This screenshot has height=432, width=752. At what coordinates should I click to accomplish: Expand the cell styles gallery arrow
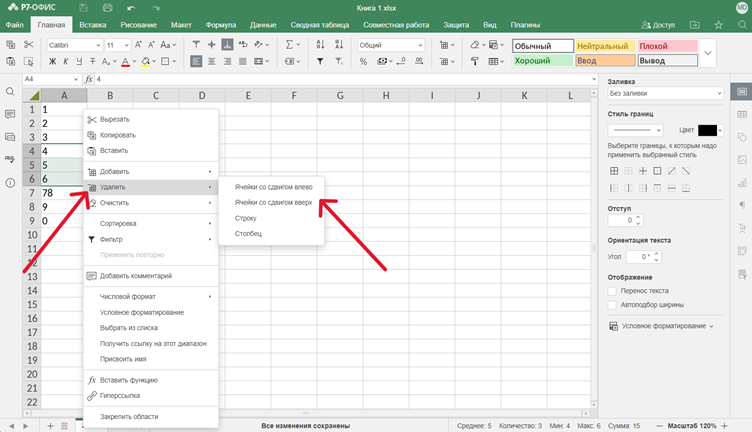708,53
